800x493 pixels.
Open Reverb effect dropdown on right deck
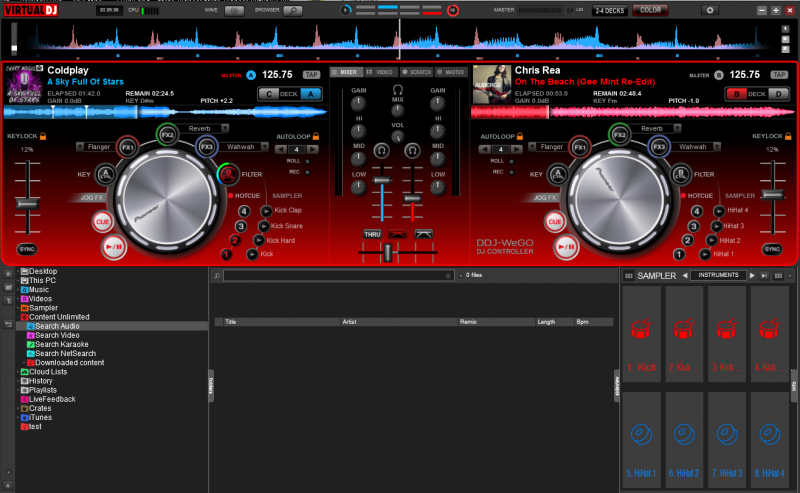pyautogui.click(x=678, y=128)
